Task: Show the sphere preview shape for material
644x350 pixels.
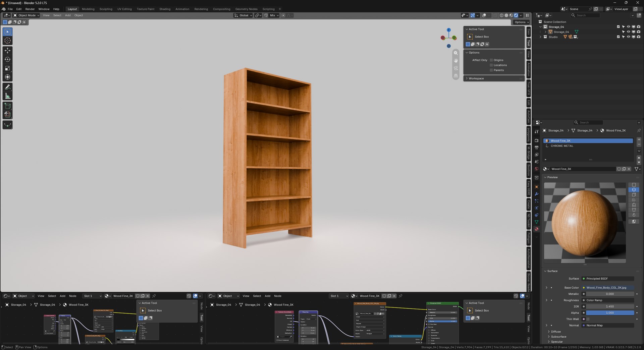Action: coord(634,190)
